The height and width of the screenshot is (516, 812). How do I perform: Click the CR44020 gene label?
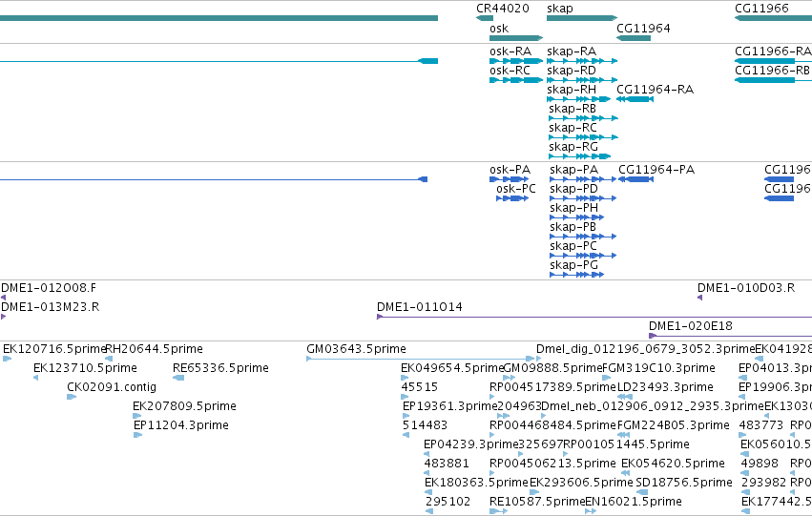point(502,9)
